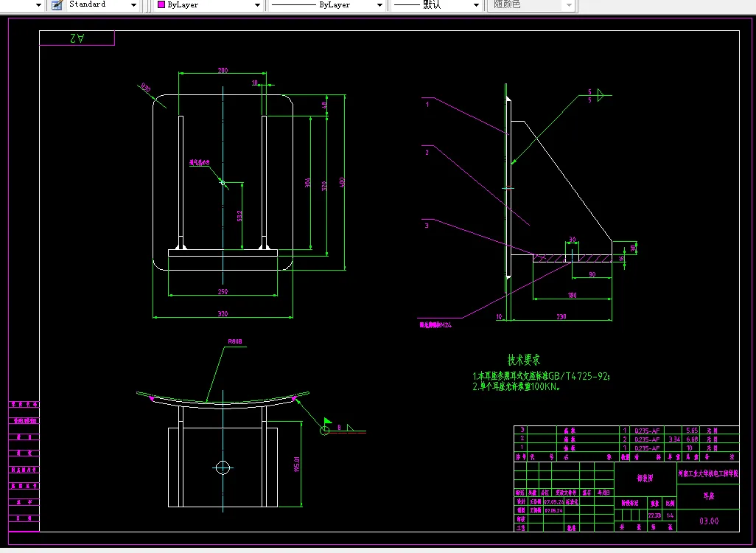Open the ByLayer linetype dropdown
This screenshot has height=553, width=756.
coord(380,5)
